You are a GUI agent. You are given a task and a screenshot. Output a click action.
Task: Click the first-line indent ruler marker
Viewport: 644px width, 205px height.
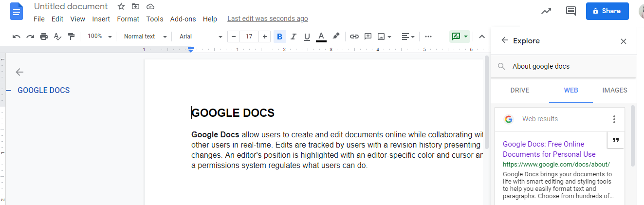[191, 48]
